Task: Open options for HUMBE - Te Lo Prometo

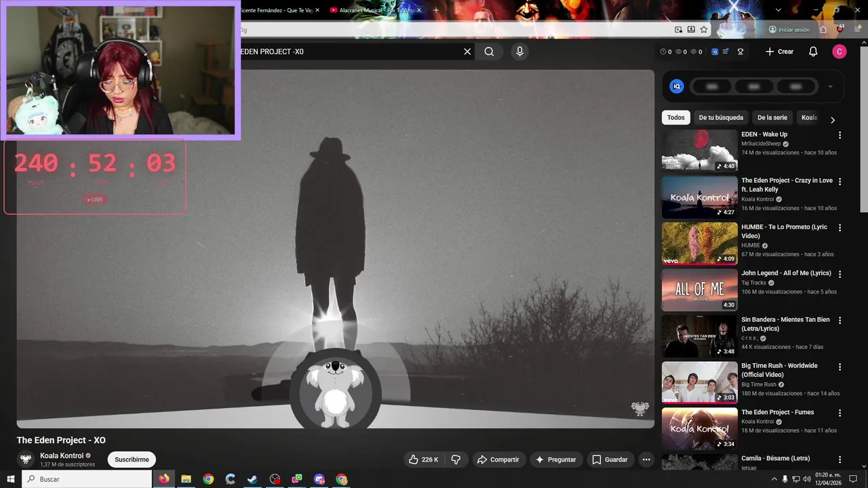Action: click(x=840, y=228)
